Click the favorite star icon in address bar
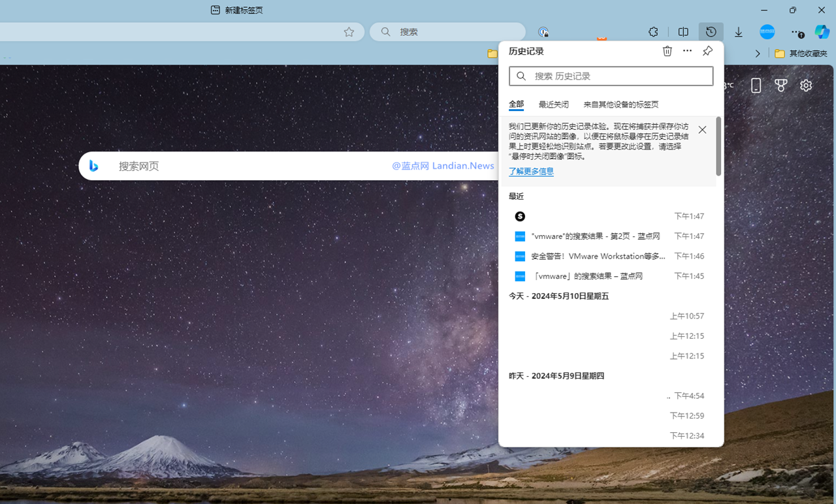 pyautogui.click(x=349, y=32)
